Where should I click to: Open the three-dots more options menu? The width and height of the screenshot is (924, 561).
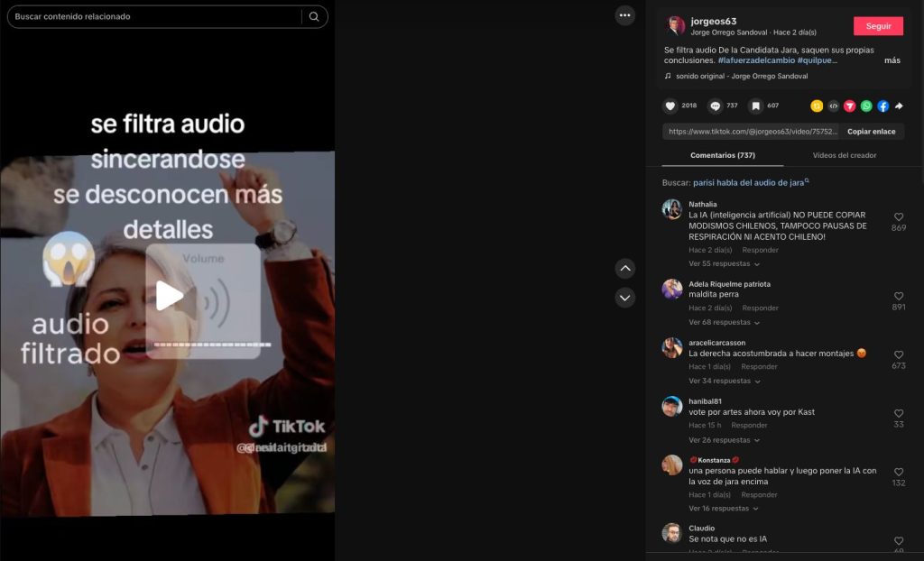(x=625, y=15)
